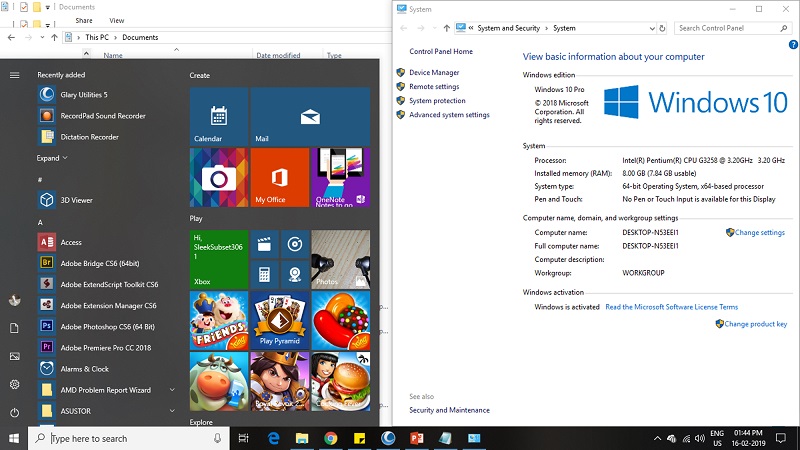
Task: Click Change product key link
Action: pos(756,324)
